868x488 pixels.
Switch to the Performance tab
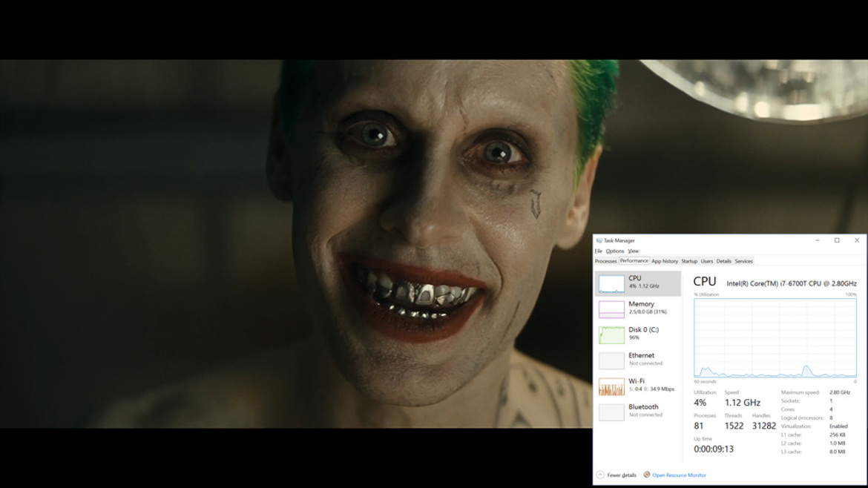(x=634, y=261)
